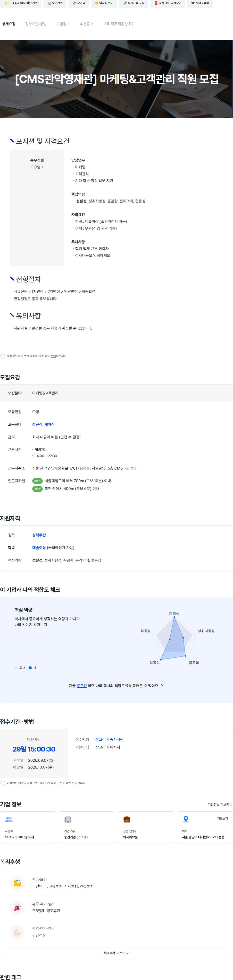Click the map pin icon in 위치 card
This screenshot has width=233, height=980.
(x=186, y=819)
